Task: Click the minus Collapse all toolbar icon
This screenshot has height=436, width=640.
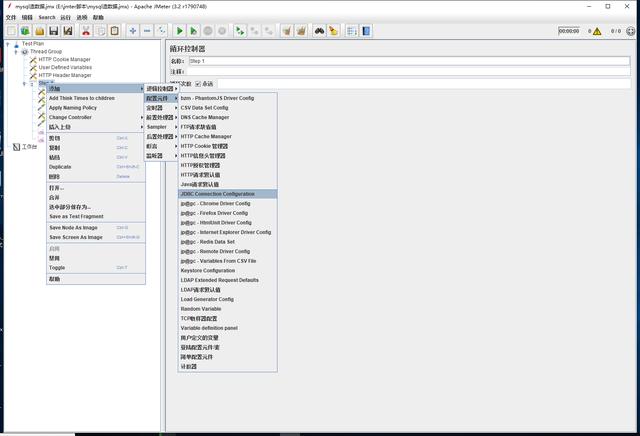Action: tap(147, 31)
